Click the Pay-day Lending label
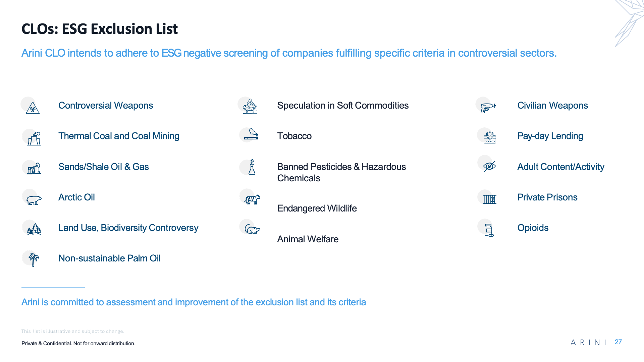 pyautogui.click(x=550, y=136)
